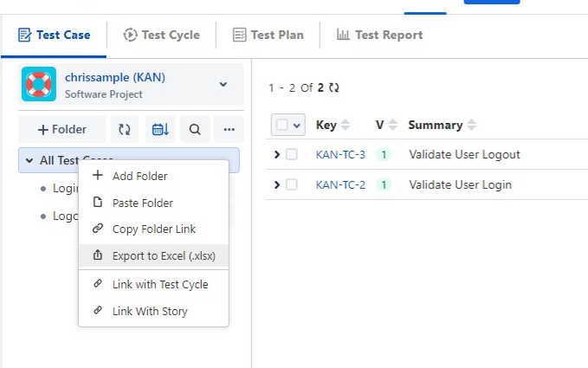This screenshot has width=588, height=368.
Task: Sort test cases by Summary column arrows
Action: 471,126
